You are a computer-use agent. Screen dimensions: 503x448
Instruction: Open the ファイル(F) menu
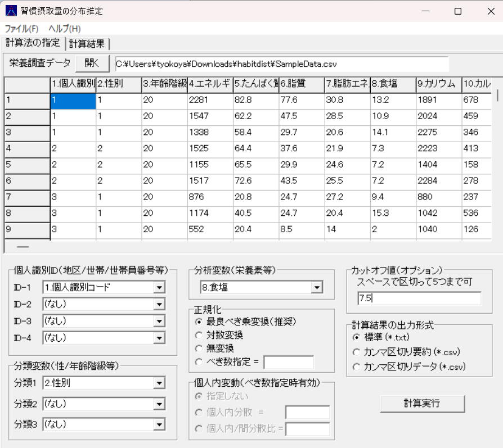[x=22, y=29]
